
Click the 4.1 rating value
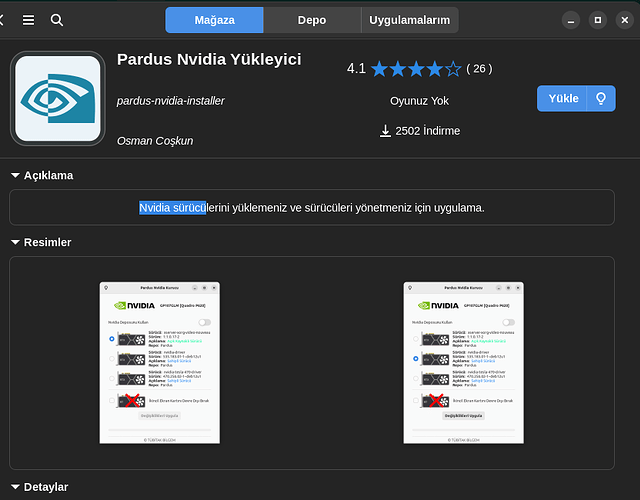point(356,69)
